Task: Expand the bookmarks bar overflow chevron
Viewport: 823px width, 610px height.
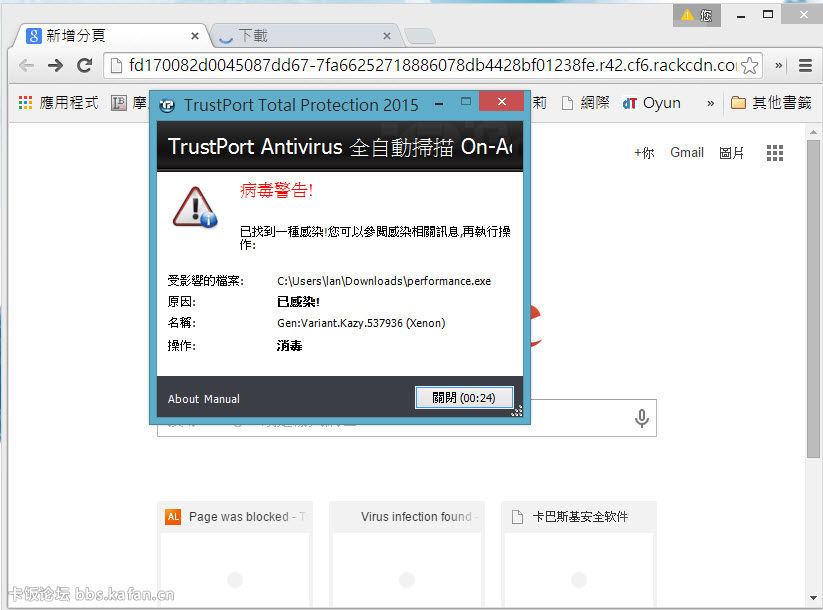Action: (x=710, y=103)
